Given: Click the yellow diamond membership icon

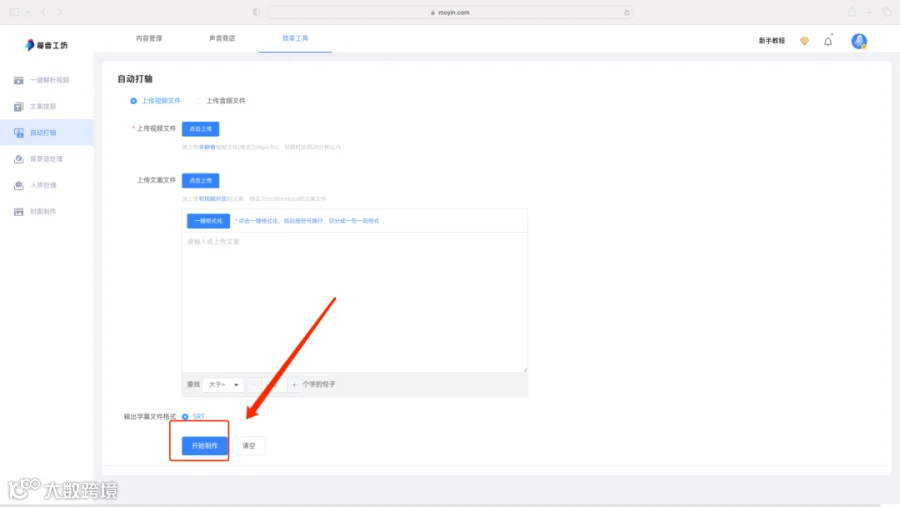Looking at the screenshot, I should tap(804, 41).
